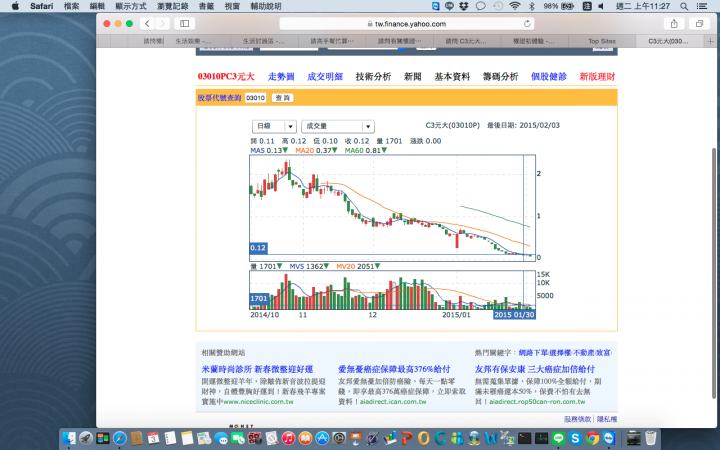Open the 檔案 menu
Viewport: 720px width, 450px height.
(71, 6)
